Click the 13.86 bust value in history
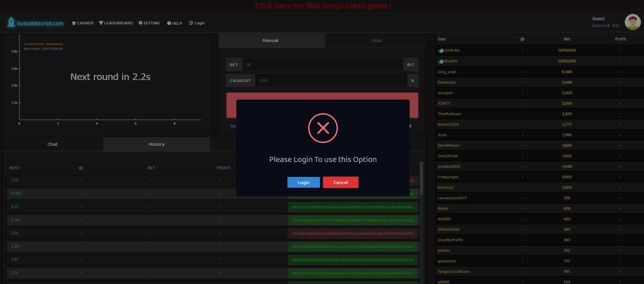This screenshot has height=284, width=644. click(16, 194)
